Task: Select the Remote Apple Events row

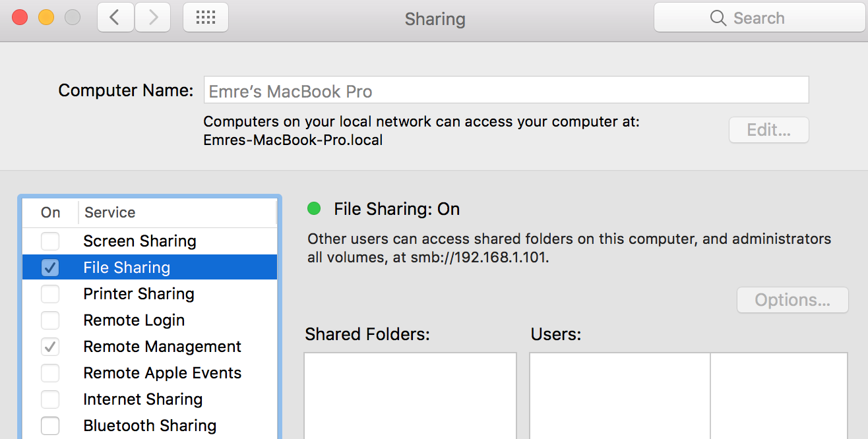Action: click(150, 373)
